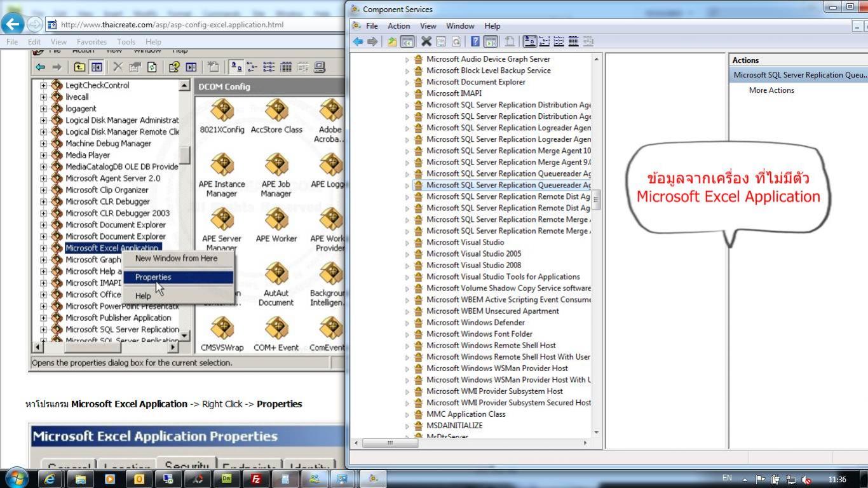
Task: Open the File menu in Component Services
Action: coord(372,26)
